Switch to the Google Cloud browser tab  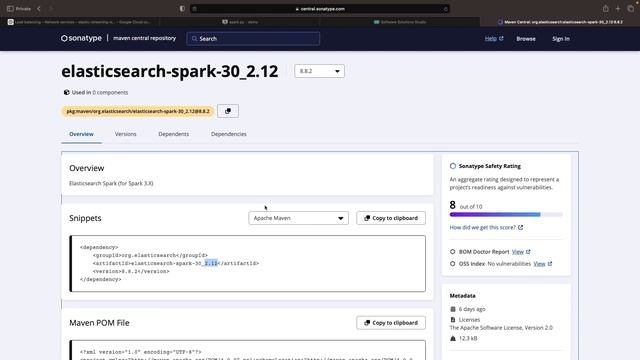pyautogui.click(x=80, y=22)
